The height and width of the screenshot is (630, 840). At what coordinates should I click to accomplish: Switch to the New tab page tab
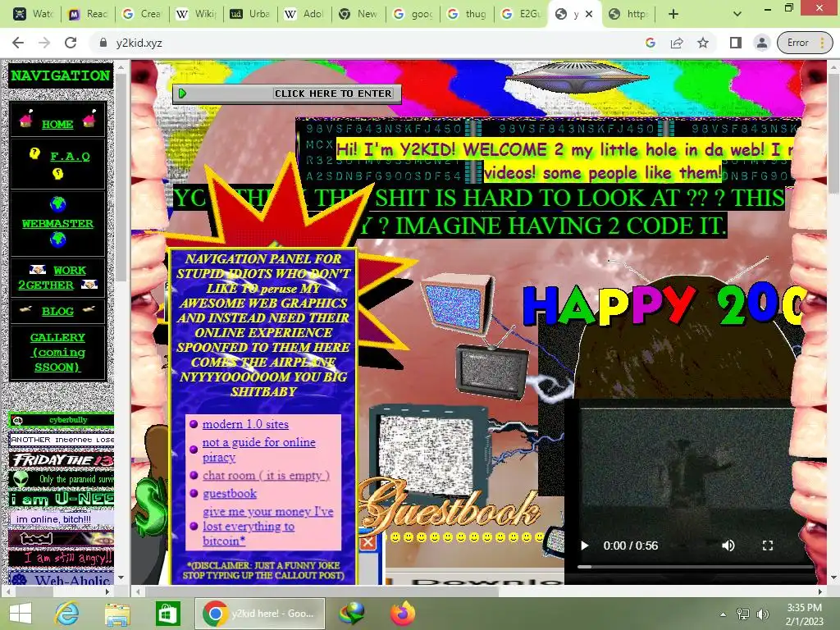pyautogui.click(x=358, y=14)
